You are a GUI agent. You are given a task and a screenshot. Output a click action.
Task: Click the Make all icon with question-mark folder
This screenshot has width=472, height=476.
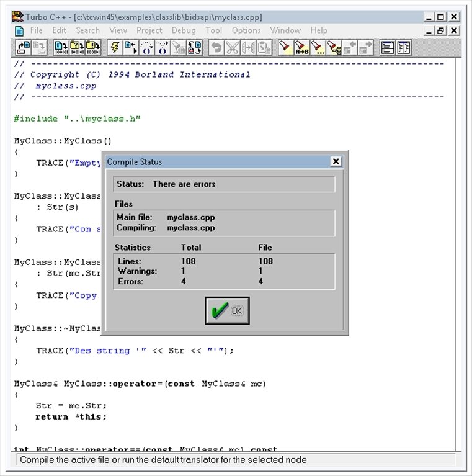pyautogui.click(x=77, y=48)
